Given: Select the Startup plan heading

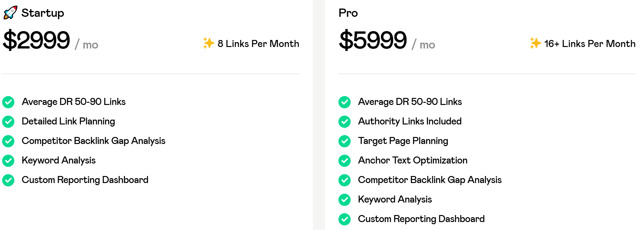Looking at the screenshot, I should [43, 13].
